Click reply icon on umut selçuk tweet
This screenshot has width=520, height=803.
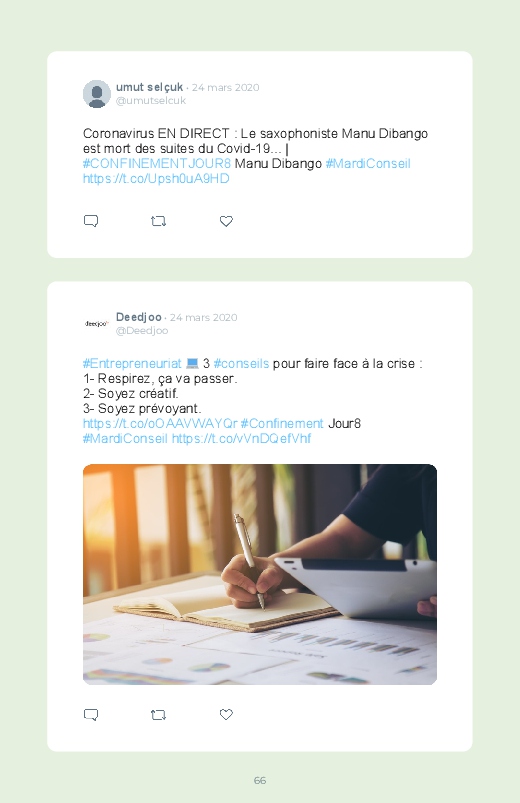coord(91,221)
